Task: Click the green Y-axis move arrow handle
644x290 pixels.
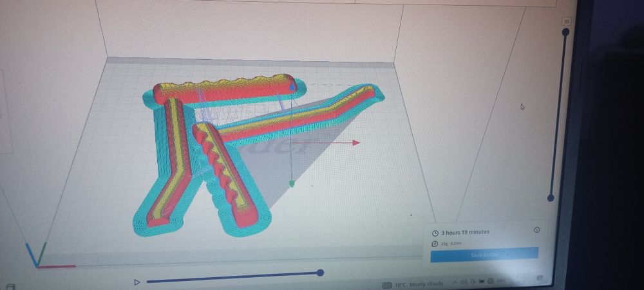Action: [292, 183]
